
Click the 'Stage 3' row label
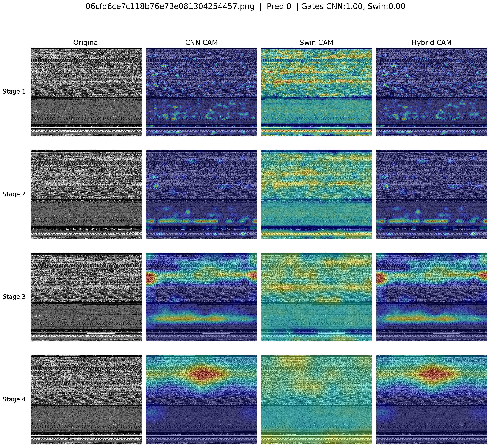coord(14,297)
